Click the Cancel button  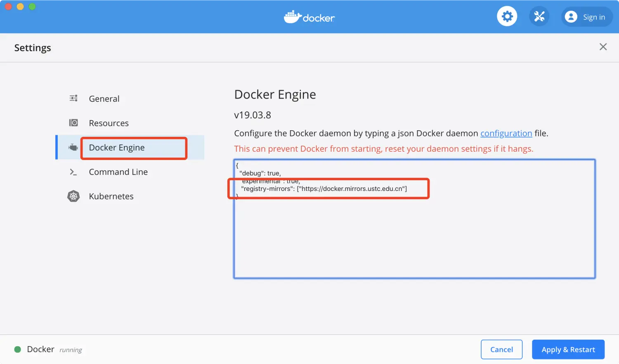coord(501,350)
